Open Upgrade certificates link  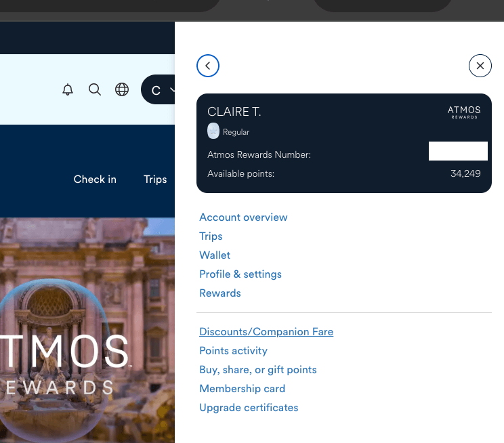[x=249, y=408]
